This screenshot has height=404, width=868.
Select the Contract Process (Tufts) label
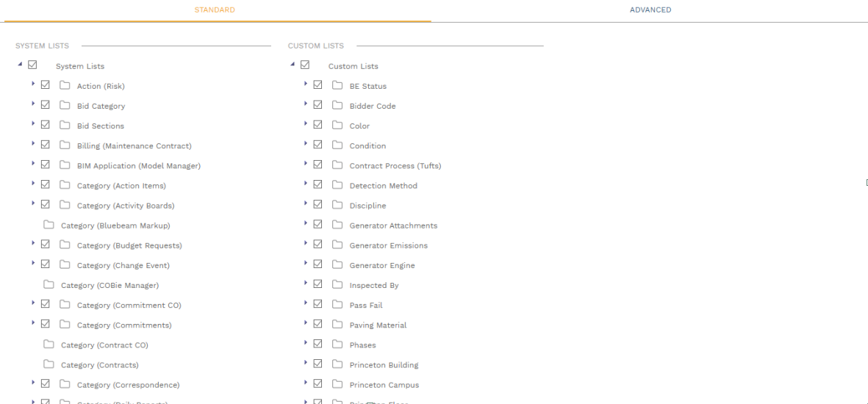[395, 166]
